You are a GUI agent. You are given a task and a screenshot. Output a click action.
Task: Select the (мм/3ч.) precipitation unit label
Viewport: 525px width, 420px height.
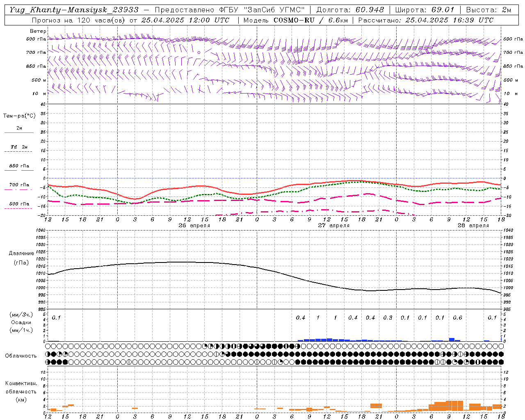coord(21,315)
